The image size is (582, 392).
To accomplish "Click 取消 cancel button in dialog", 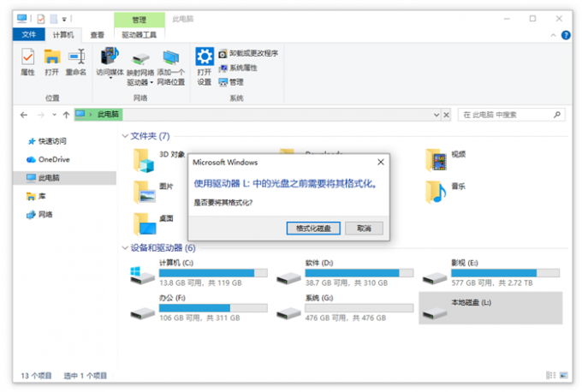I will [364, 229].
